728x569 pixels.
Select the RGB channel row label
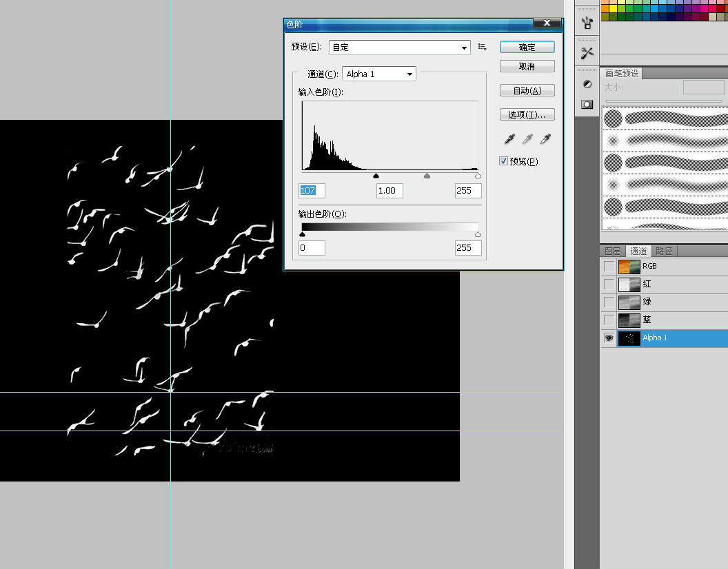(x=649, y=267)
